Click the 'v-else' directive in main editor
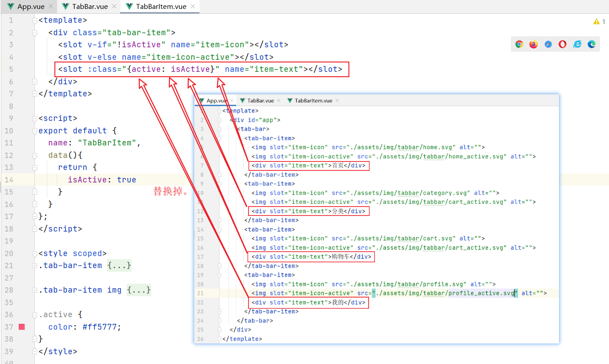Image resolution: width=609 pixels, height=364 pixels. point(102,57)
